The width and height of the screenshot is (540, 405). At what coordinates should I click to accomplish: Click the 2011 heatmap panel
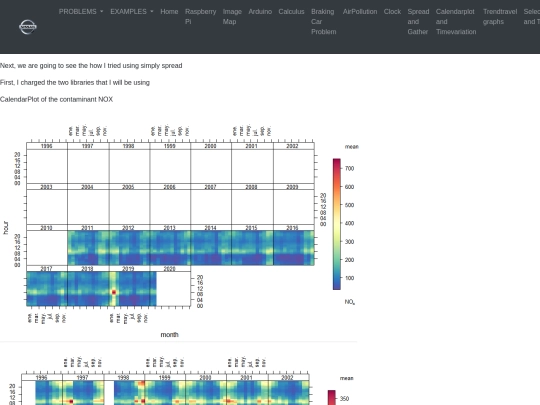[88, 248]
